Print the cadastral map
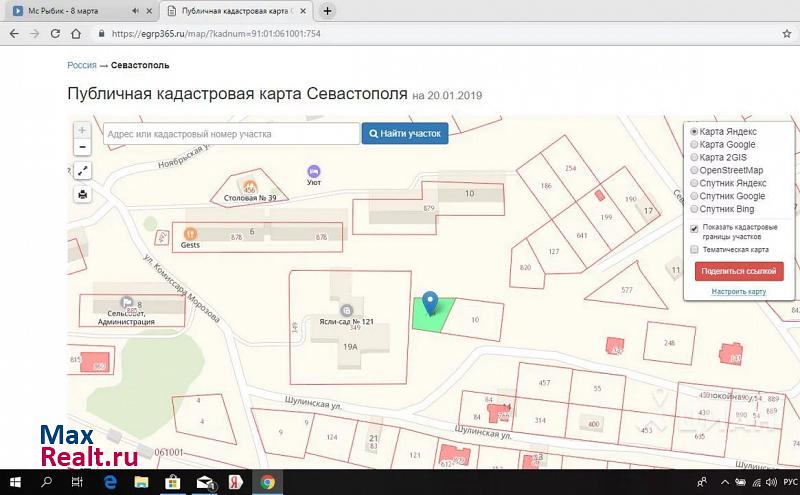The width and height of the screenshot is (800, 495). coord(82,194)
